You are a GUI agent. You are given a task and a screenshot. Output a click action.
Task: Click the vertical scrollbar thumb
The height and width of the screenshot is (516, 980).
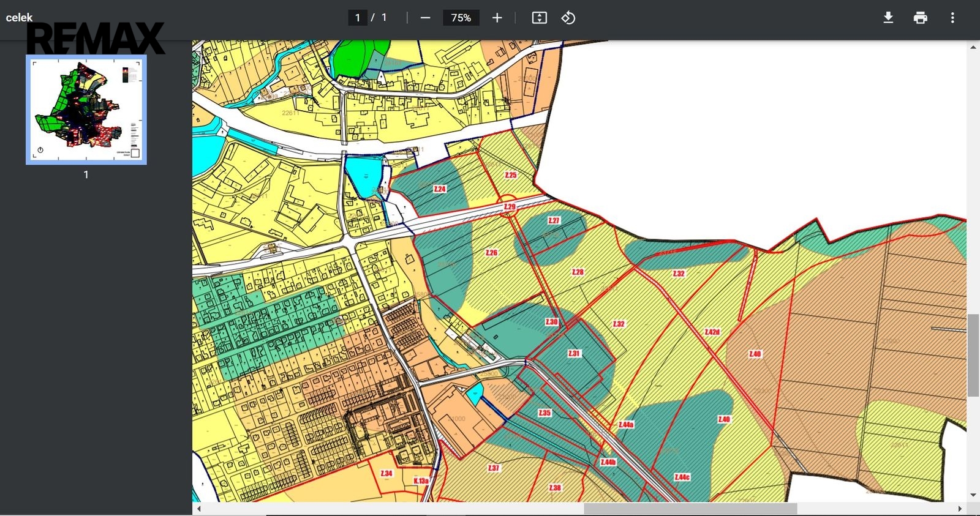point(973,355)
